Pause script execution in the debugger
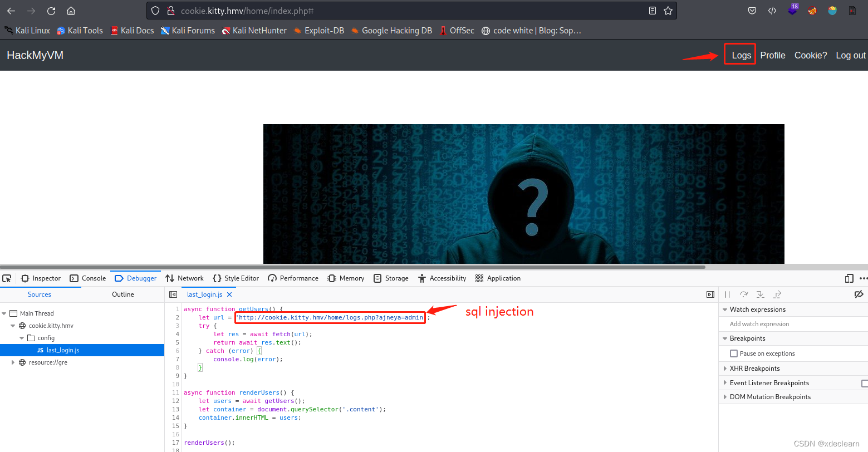Image resolution: width=868 pixels, height=452 pixels. (727, 294)
